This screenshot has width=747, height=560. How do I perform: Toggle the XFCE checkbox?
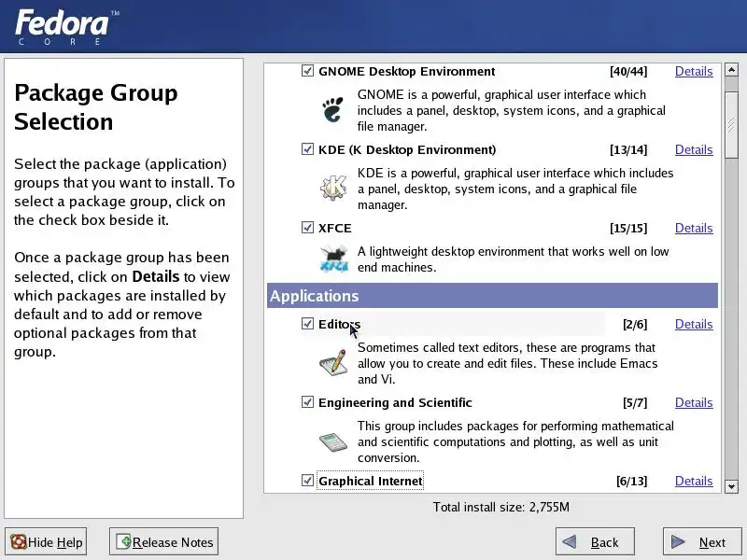click(307, 228)
